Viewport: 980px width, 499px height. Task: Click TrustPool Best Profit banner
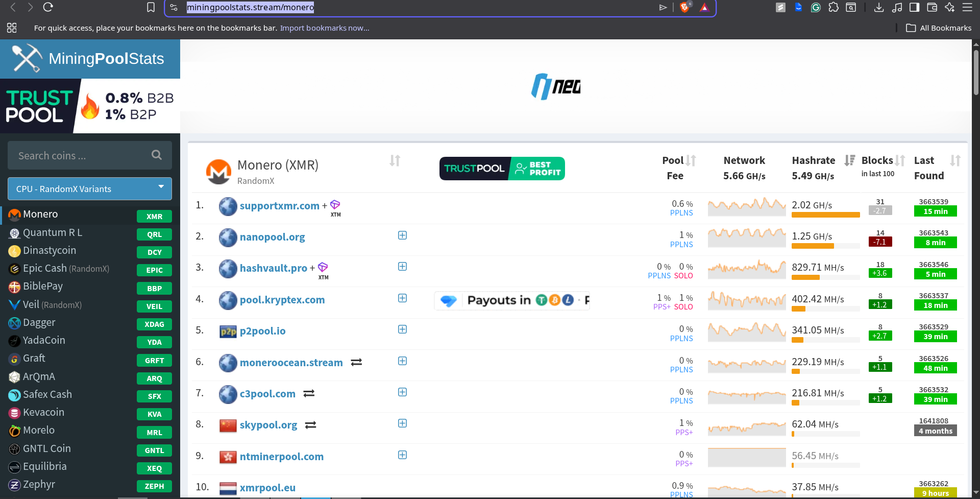[x=502, y=169]
